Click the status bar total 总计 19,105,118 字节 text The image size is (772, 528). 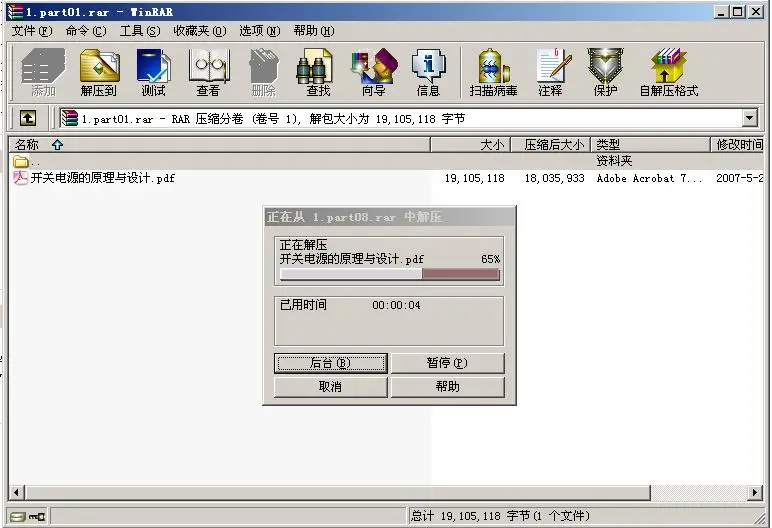click(500, 516)
